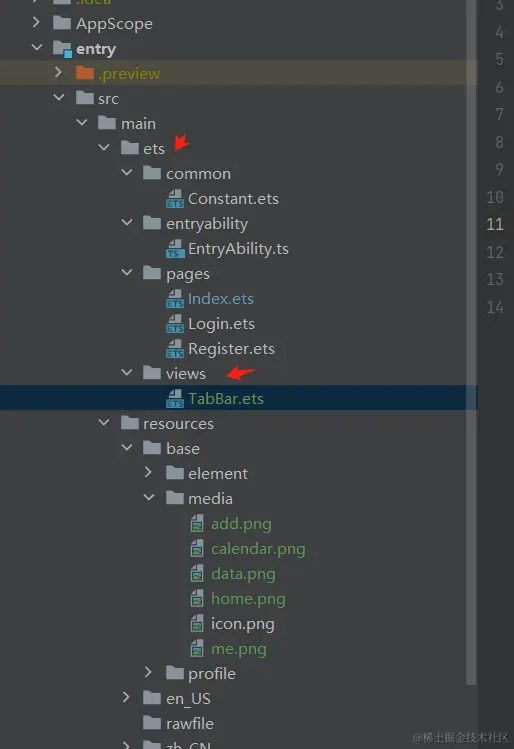Click the Constant.ets file icon
Screen dimensions: 514x749
coord(175,198)
